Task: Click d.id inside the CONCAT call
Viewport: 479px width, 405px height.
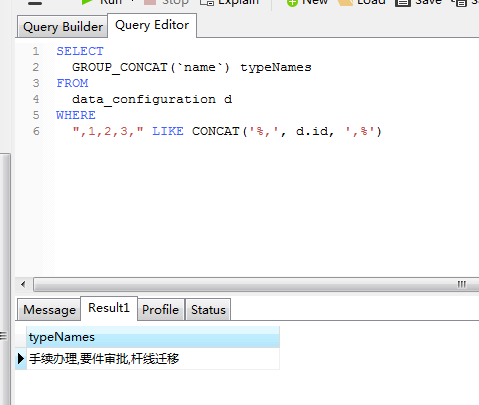Action: (x=312, y=131)
